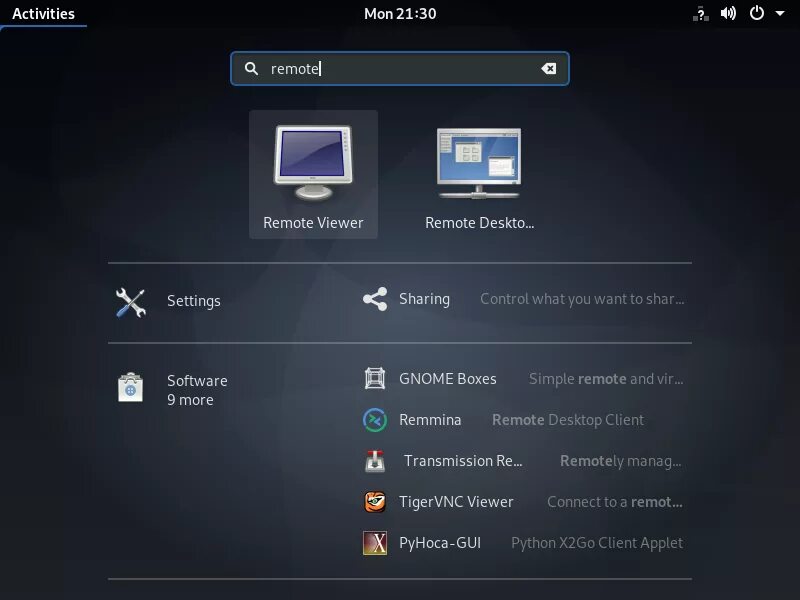Click the magnifier icon in the search box
Image resolution: width=800 pixels, height=600 pixels.
tap(251, 68)
